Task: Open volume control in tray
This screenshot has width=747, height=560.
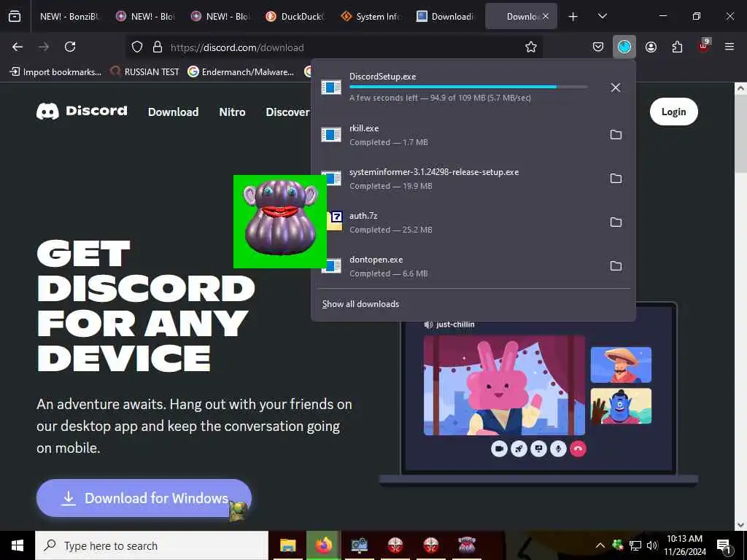Action: 652,545
